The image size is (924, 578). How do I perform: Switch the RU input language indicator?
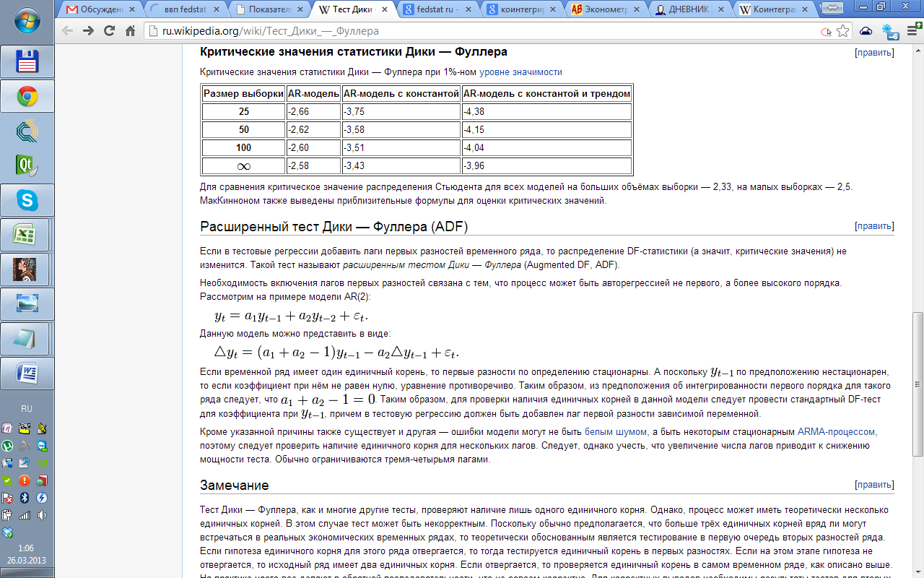[x=27, y=408]
